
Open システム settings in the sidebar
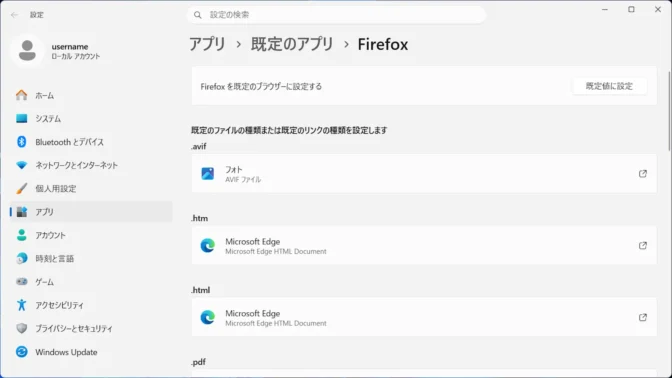[x=91, y=119]
